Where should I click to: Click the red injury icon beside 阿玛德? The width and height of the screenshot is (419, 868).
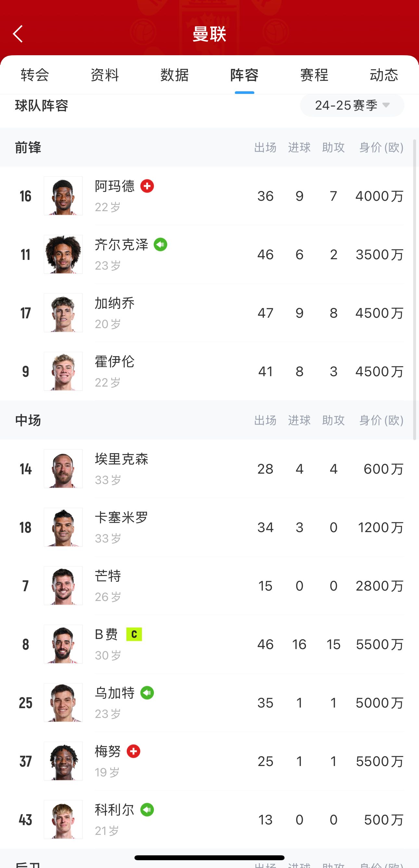pyautogui.click(x=147, y=186)
